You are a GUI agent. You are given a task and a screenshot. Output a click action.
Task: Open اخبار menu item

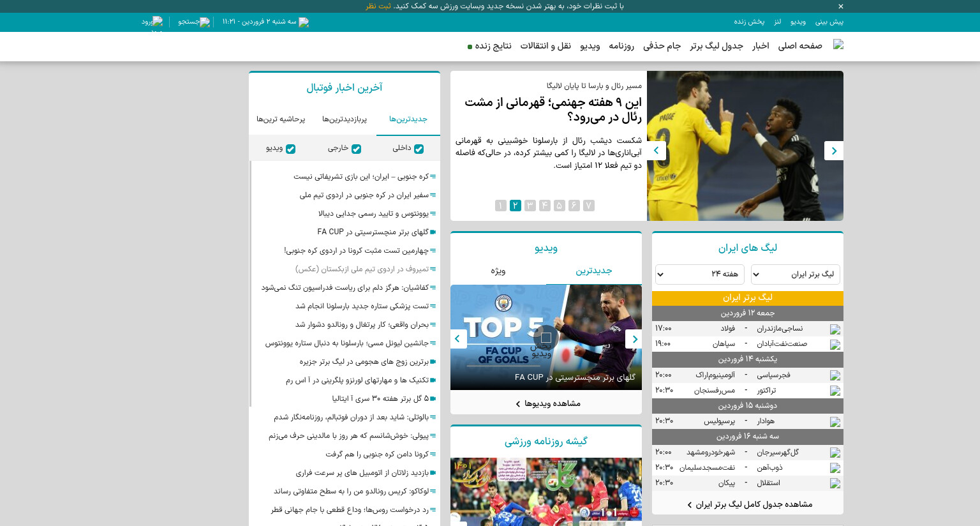click(761, 46)
